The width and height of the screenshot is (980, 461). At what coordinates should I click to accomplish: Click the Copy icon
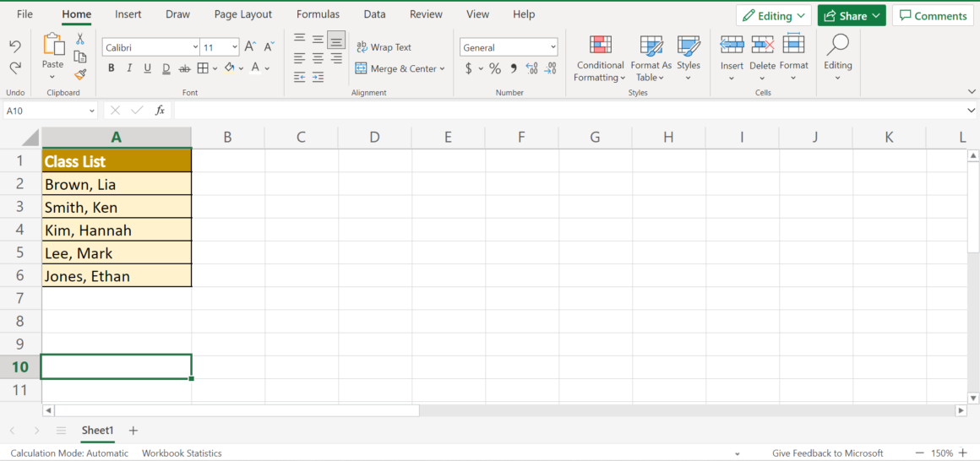[x=80, y=57]
